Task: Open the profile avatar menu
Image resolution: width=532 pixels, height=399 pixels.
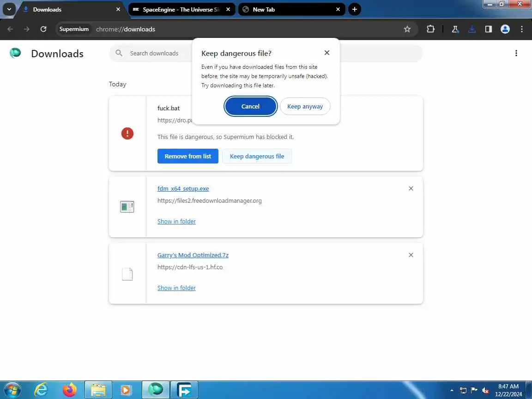Action: (505, 29)
